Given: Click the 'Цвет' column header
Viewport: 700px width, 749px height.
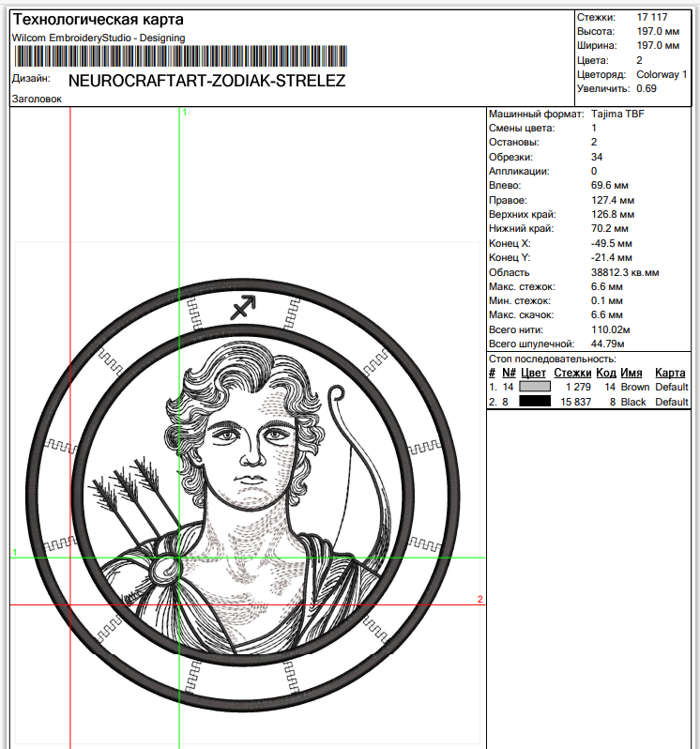Looking at the screenshot, I should (x=533, y=373).
